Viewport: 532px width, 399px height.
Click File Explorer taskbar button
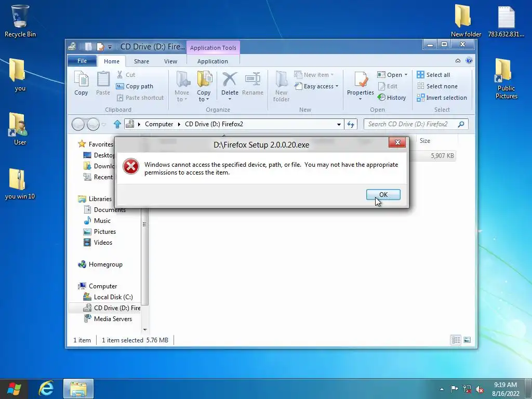[x=78, y=389]
